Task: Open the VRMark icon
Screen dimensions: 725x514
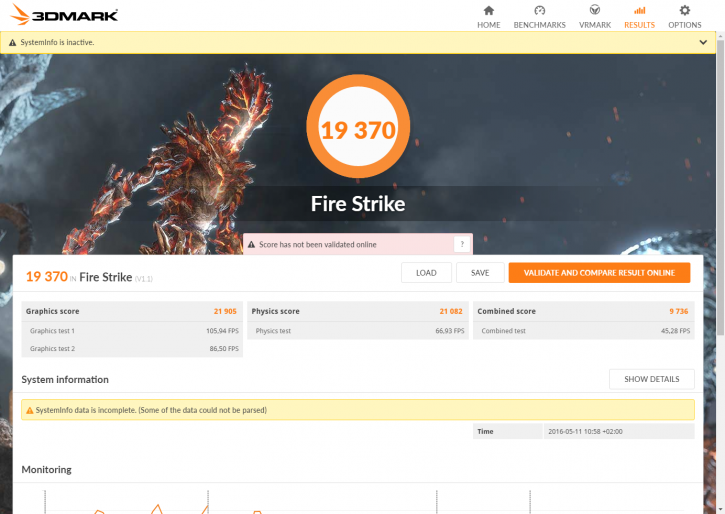Action: point(595,10)
